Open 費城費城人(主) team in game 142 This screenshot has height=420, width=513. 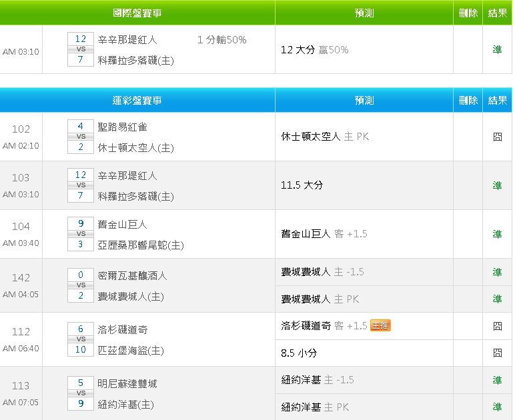point(131,297)
